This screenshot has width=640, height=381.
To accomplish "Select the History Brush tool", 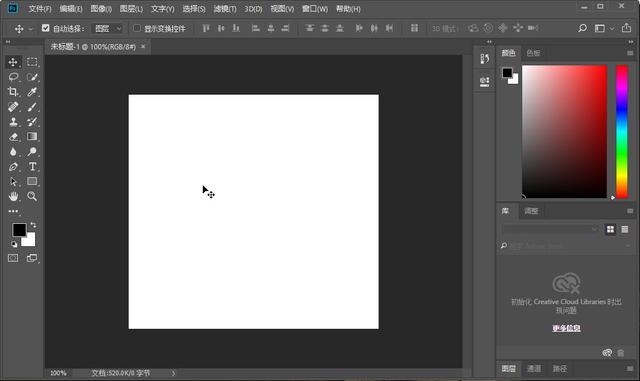I will [32, 122].
